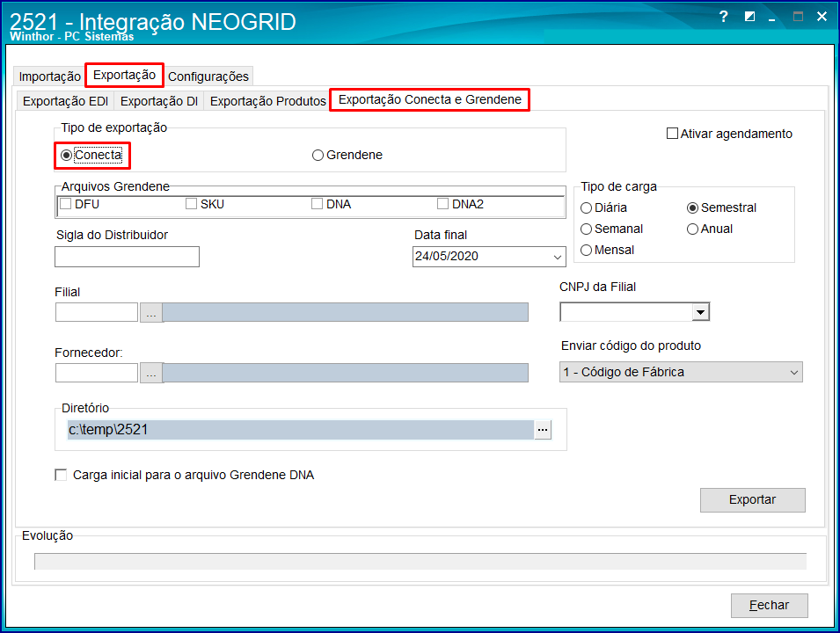Open the Exportação DI sub-tab

pyautogui.click(x=159, y=101)
